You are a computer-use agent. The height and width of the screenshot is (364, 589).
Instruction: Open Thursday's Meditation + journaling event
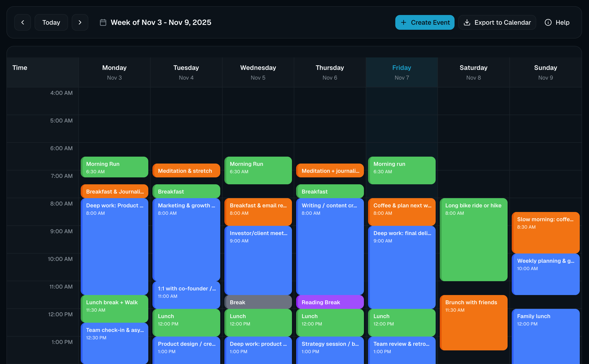click(330, 171)
